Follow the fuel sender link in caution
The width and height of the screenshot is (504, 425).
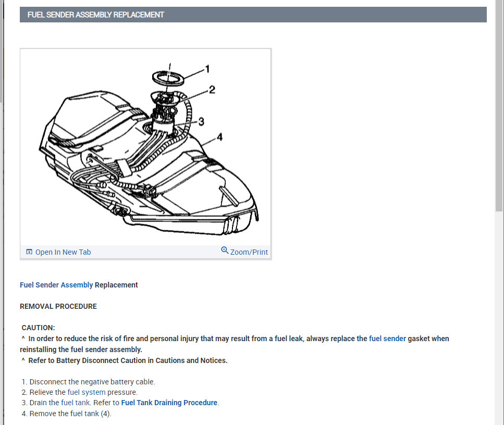(387, 339)
